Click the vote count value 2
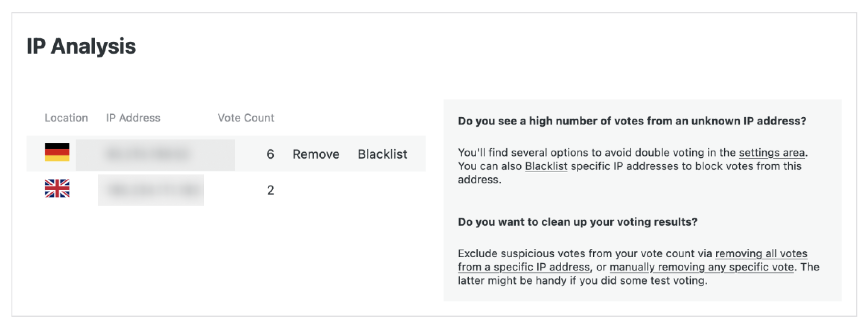 click(270, 190)
